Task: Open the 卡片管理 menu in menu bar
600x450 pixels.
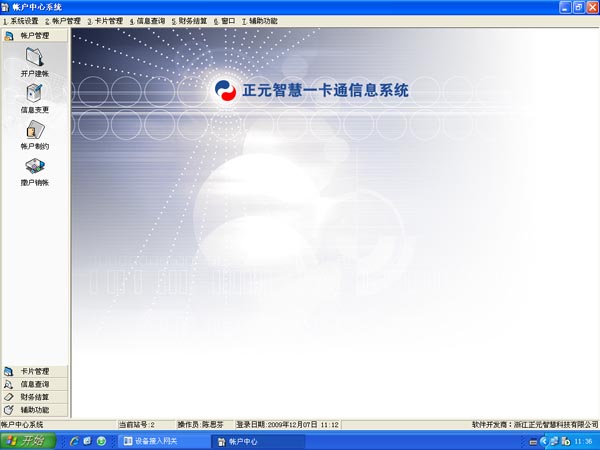Action: [x=105, y=21]
